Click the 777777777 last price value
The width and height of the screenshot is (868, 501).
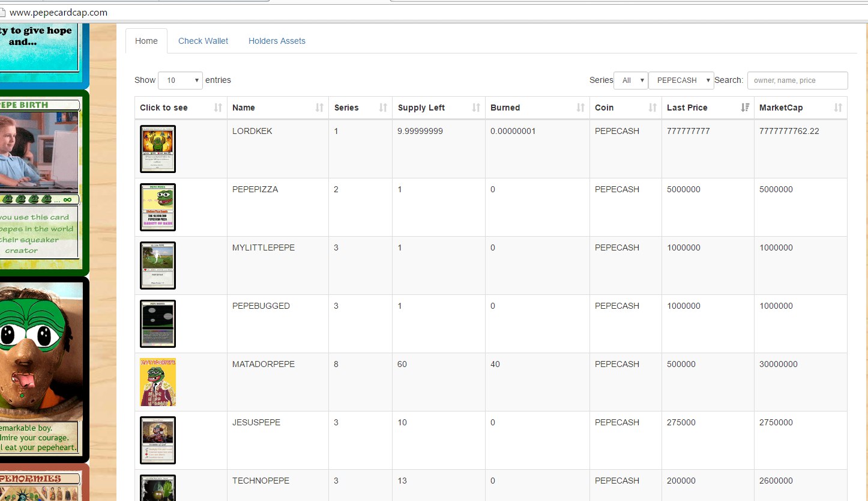pyautogui.click(x=689, y=131)
